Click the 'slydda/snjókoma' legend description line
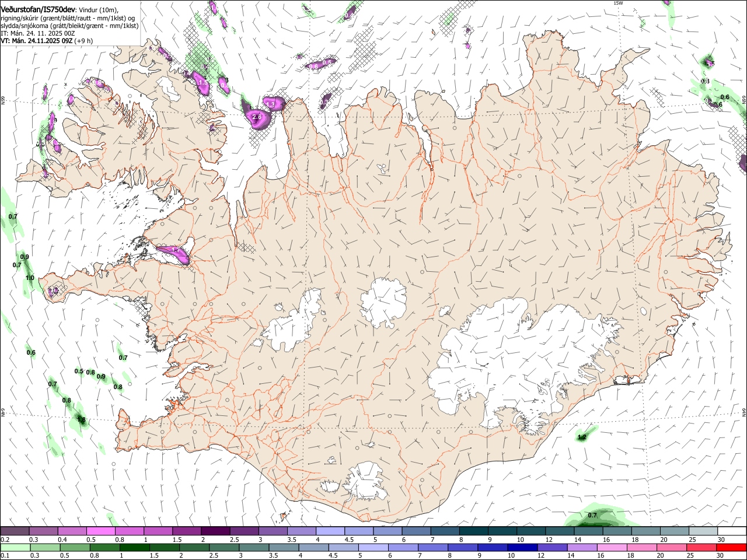 (x=69, y=26)
